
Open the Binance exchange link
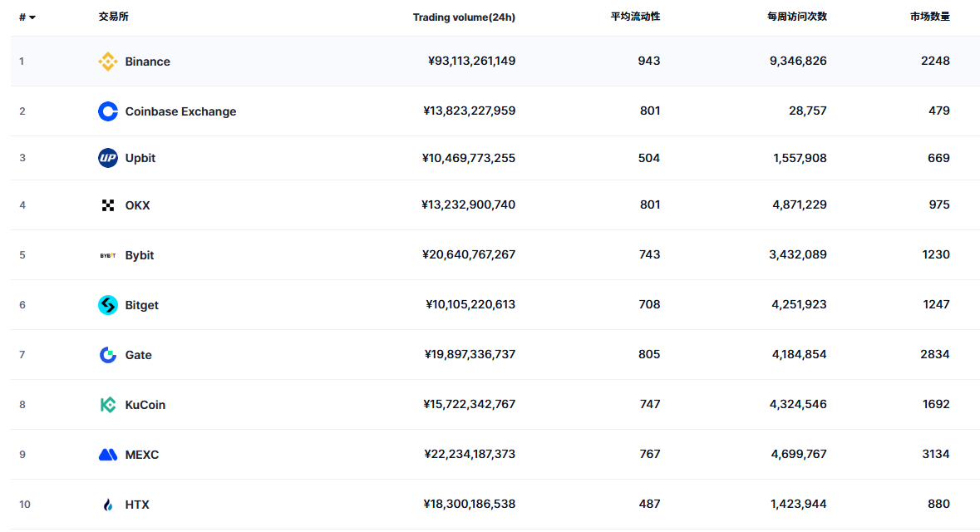(147, 62)
